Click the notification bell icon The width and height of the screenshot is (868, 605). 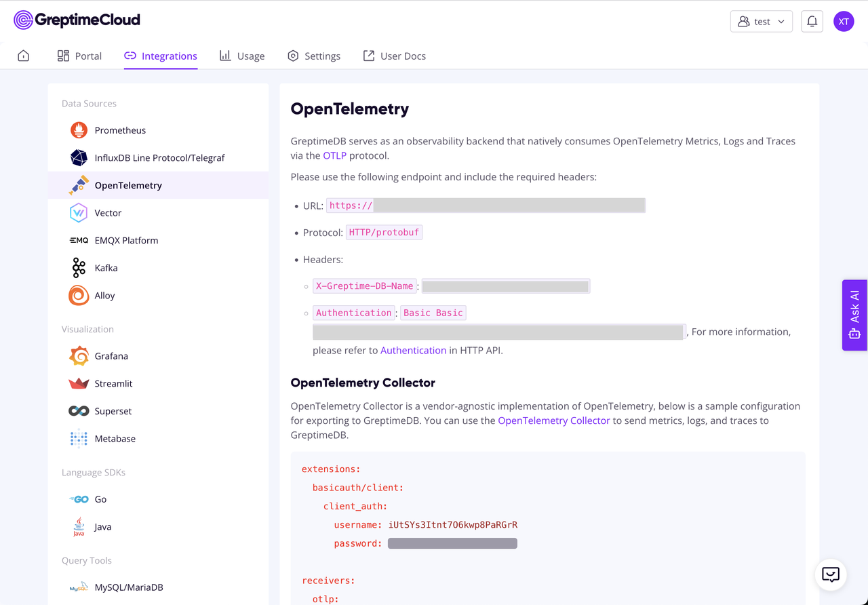pos(812,22)
